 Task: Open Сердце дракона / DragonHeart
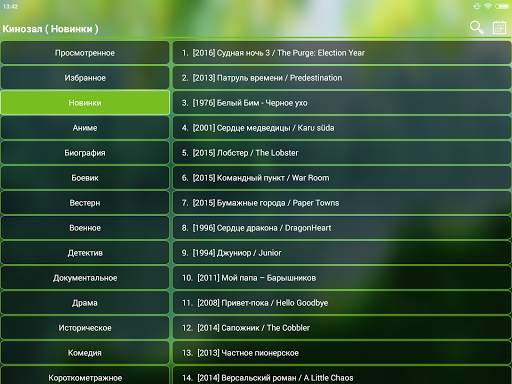pos(342,228)
